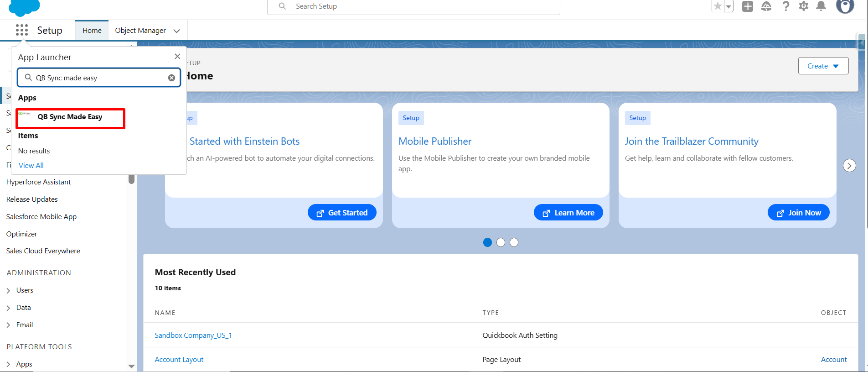Expand the Apps section chevron
This screenshot has height=372, width=868.
(9, 364)
